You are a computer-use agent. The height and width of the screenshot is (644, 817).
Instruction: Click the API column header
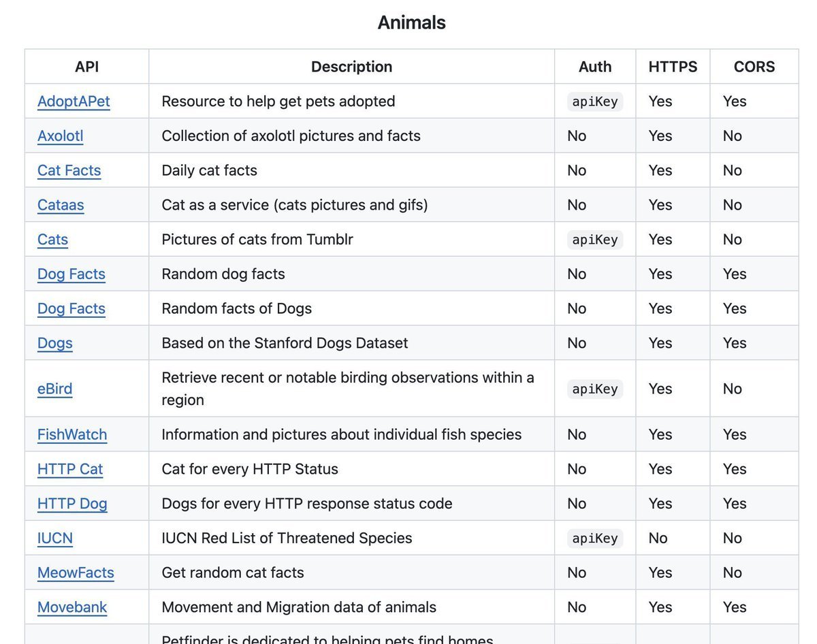86,67
